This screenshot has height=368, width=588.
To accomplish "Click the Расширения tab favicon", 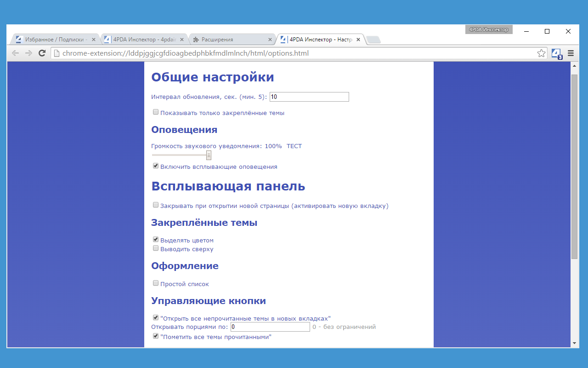I will (x=196, y=39).
